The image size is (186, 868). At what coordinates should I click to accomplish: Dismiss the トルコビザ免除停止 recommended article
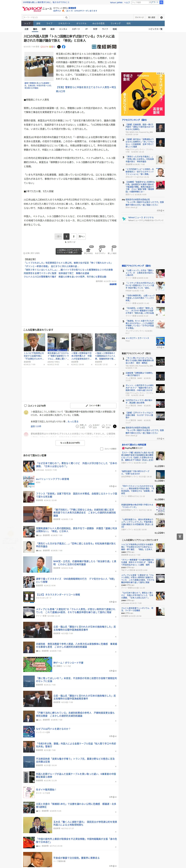click(x=44, y=365)
